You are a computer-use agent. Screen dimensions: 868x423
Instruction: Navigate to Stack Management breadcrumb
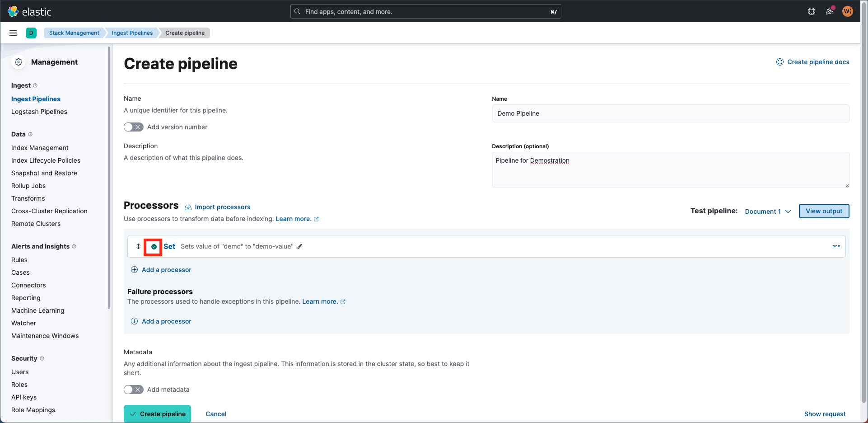pyautogui.click(x=74, y=33)
